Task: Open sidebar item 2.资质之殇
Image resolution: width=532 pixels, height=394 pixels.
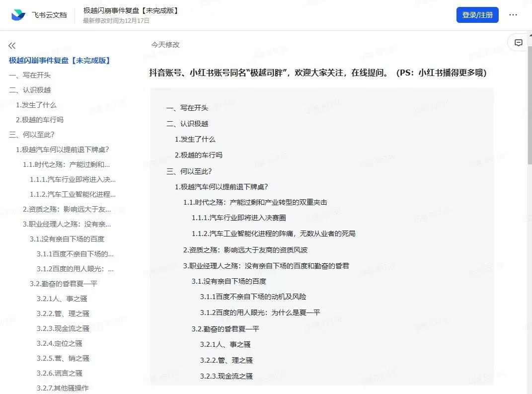Action: click(x=67, y=209)
